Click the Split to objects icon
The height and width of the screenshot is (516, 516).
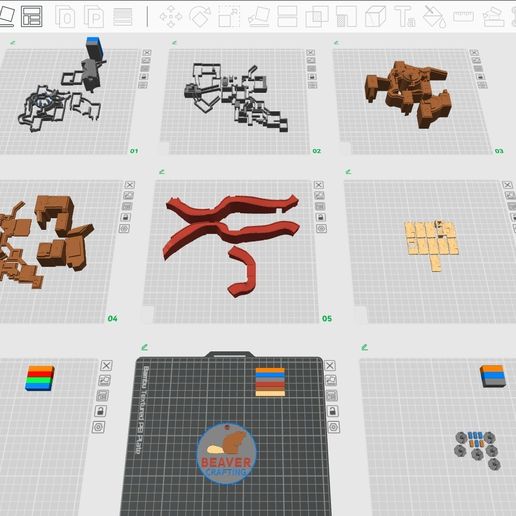pyautogui.click(x=65, y=16)
